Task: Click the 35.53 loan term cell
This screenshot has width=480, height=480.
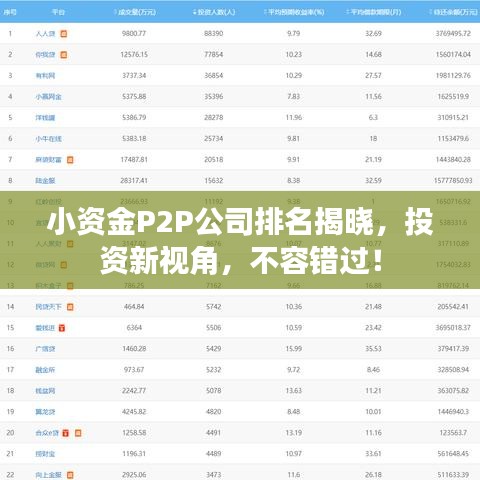Action: [x=373, y=349]
